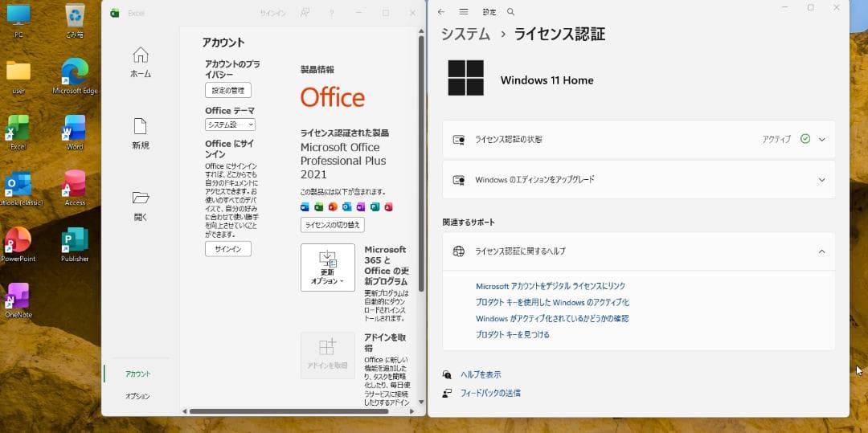Launch Excel desktop shortcut
Image resolution: width=868 pixels, height=433 pixels.
point(18,133)
